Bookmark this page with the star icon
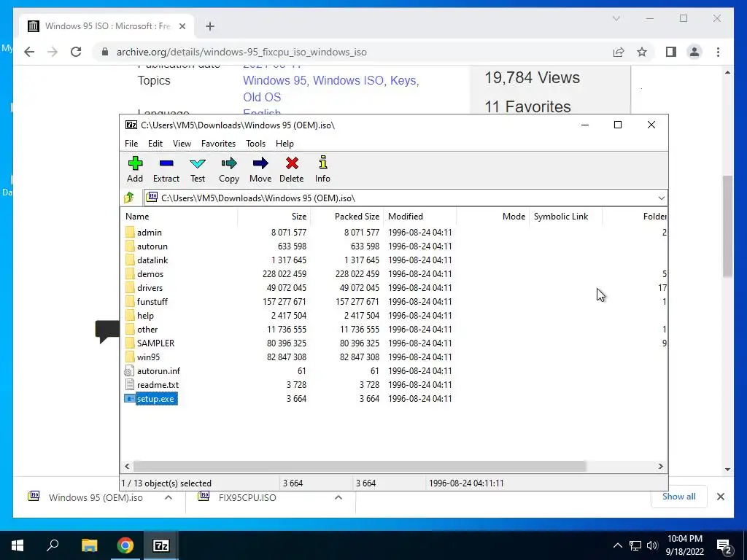This screenshot has width=747, height=560. click(x=642, y=52)
